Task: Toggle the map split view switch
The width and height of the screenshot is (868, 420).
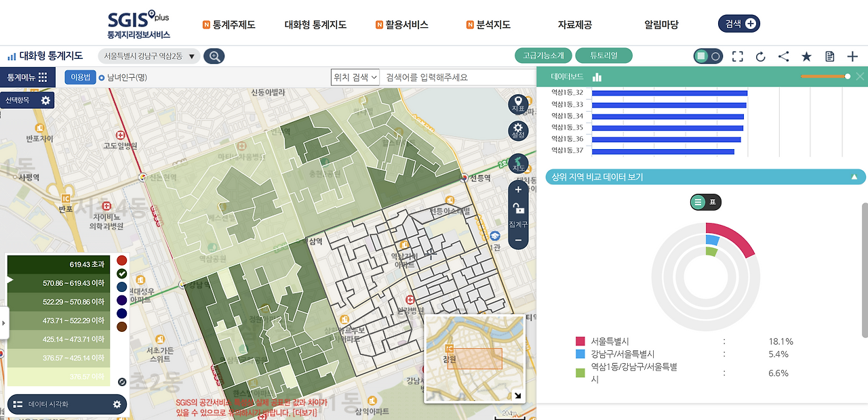Action: click(x=708, y=56)
